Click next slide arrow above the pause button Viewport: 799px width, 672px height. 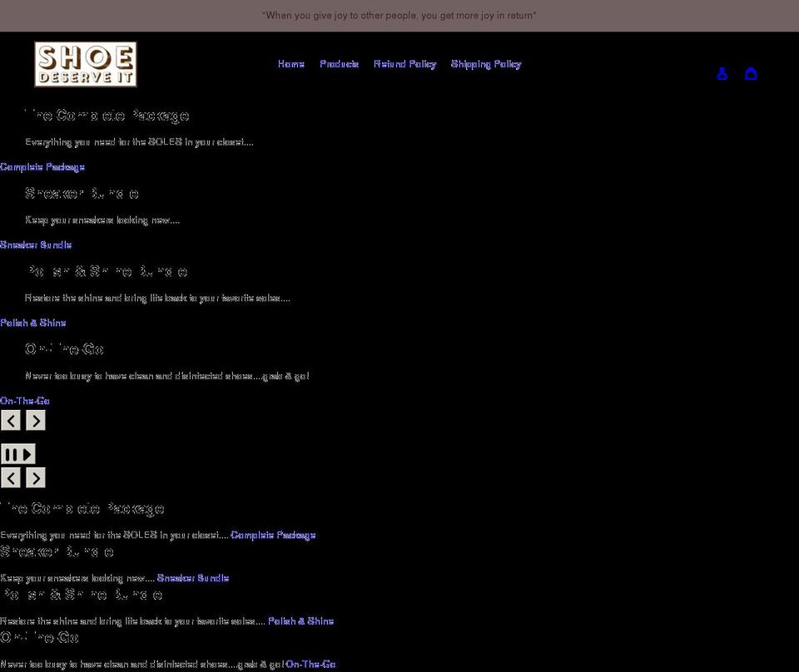point(36,421)
